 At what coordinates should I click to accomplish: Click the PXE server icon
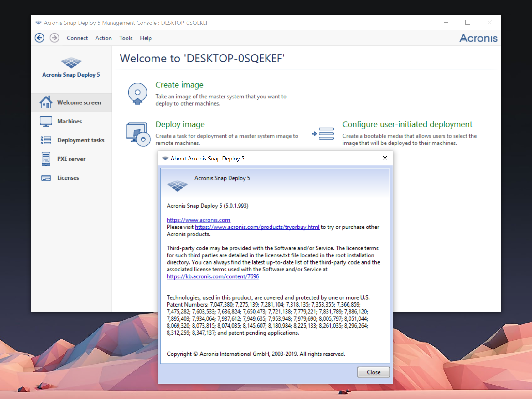pos(46,159)
